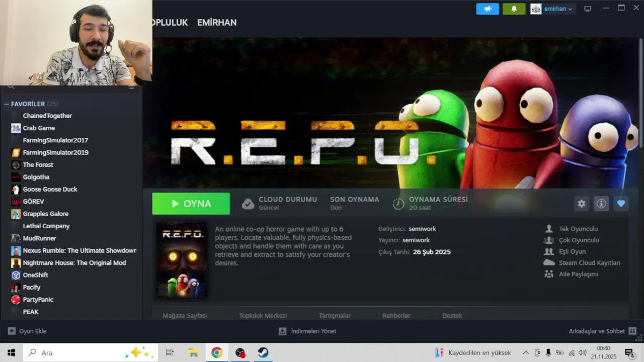The image size is (644, 362).
Task: Click the green OYNA play button
Action: tap(191, 204)
